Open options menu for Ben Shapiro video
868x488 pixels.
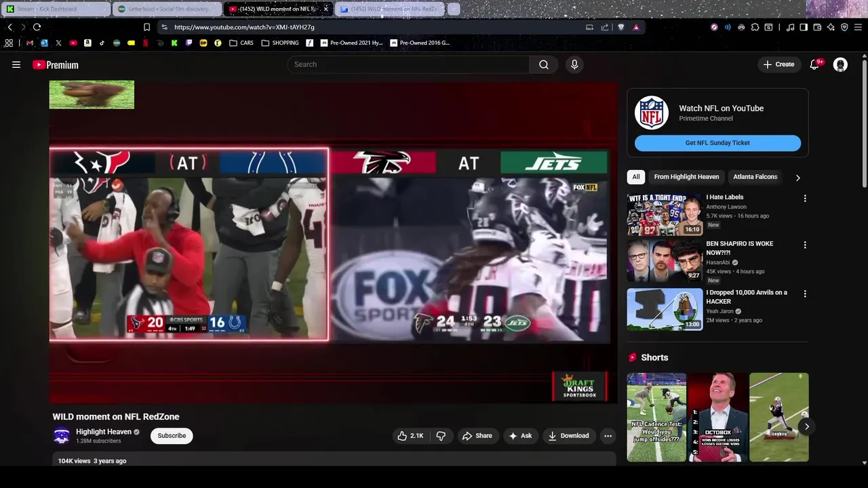[805, 245]
